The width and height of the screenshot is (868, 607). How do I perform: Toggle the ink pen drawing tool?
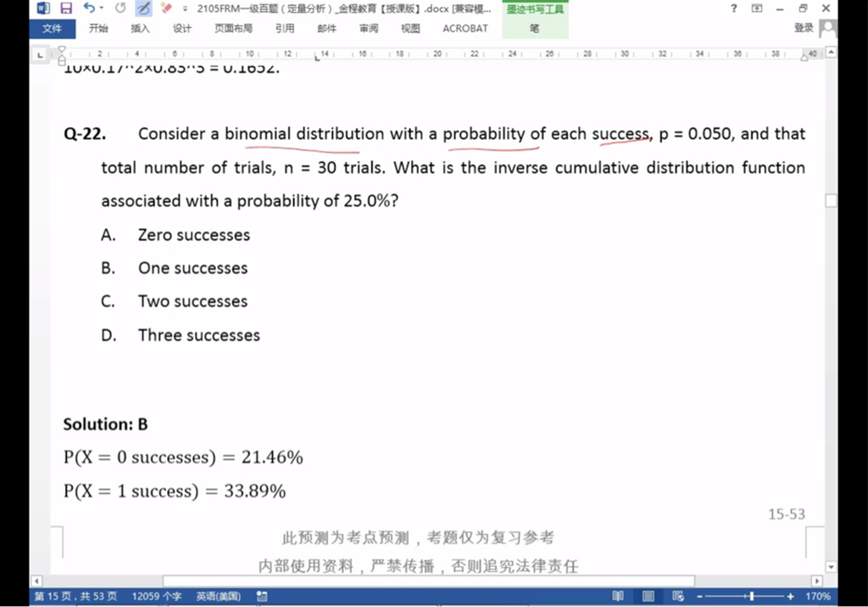143,8
